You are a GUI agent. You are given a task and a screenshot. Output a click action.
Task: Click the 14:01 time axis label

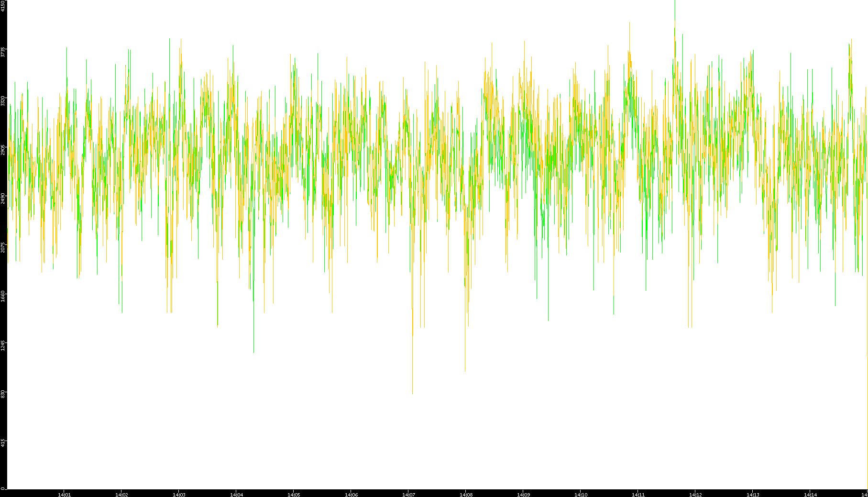pyautogui.click(x=64, y=495)
